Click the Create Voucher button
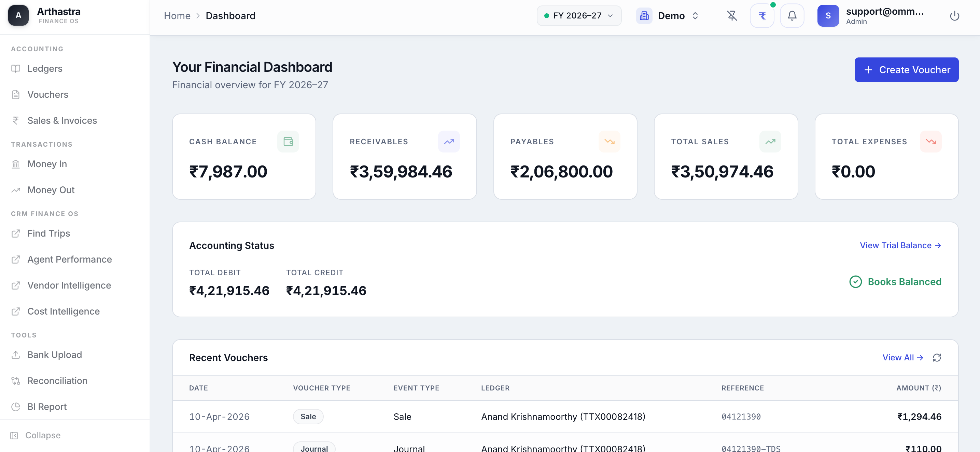 tap(906, 70)
